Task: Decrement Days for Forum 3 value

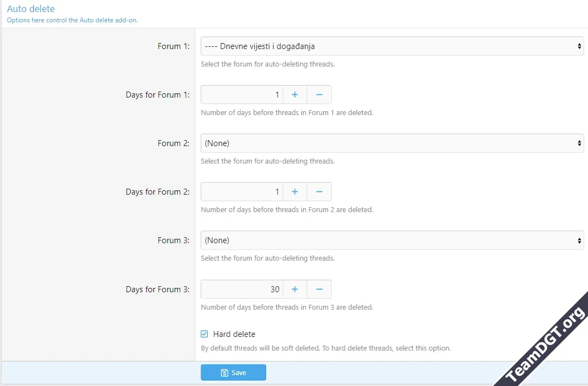Action: pyautogui.click(x=319, y=289)
